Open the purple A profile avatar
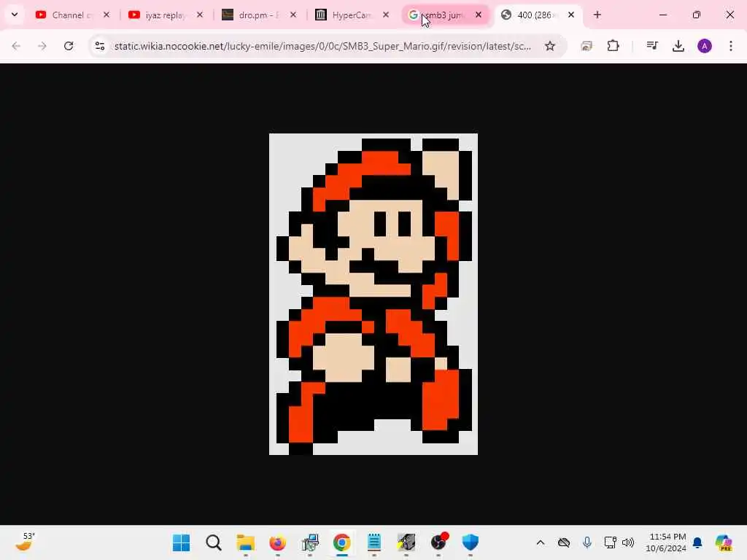The width and height of the screenshot is (747, 560). click(705, 46)
